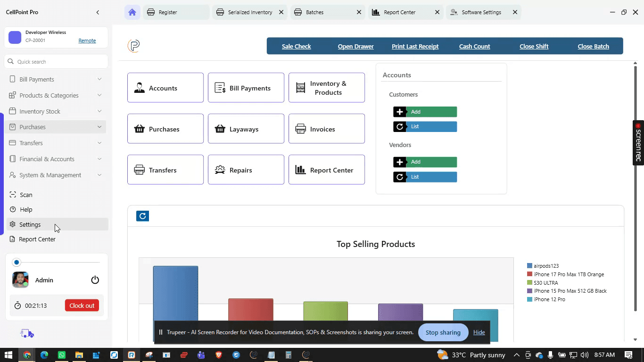
Task: Open the Repairs tile
Action: click(x=246, y=170)
